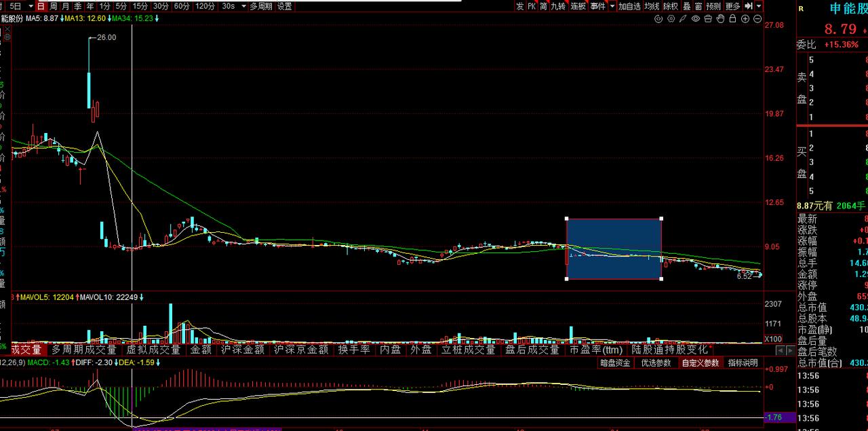Screen dimensions: 868x431
Task: Click the PK compare button
Action: (532, 6)
